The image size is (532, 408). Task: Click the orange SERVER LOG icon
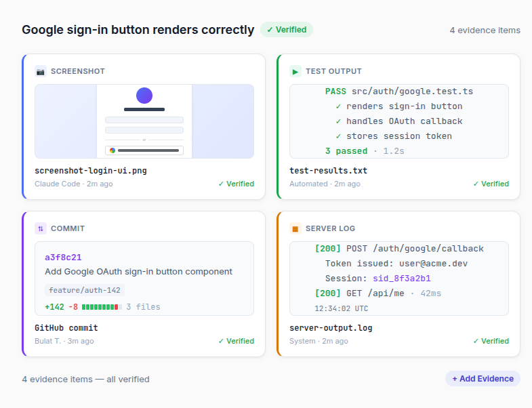pyautogui.click(x=295, y=228)
